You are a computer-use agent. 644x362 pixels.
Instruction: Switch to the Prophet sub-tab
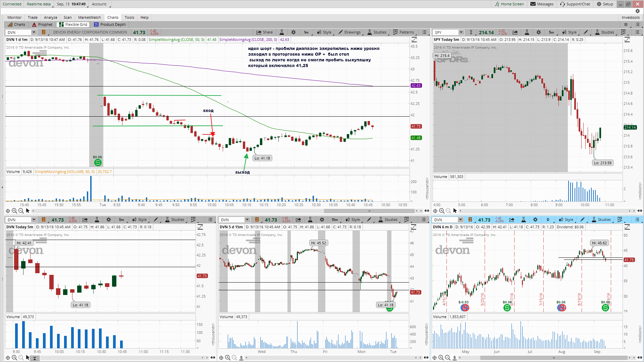[x=42, y=24]
